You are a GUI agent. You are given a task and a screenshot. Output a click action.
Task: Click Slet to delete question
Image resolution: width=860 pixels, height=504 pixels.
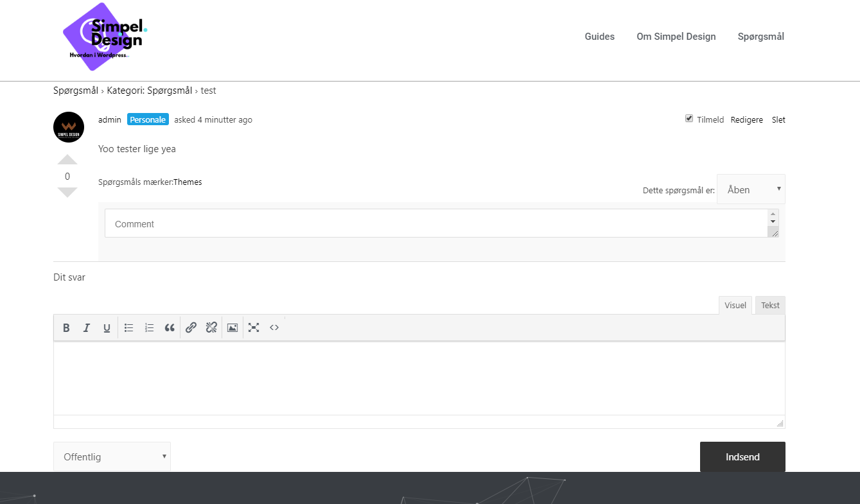click(778, 120)
